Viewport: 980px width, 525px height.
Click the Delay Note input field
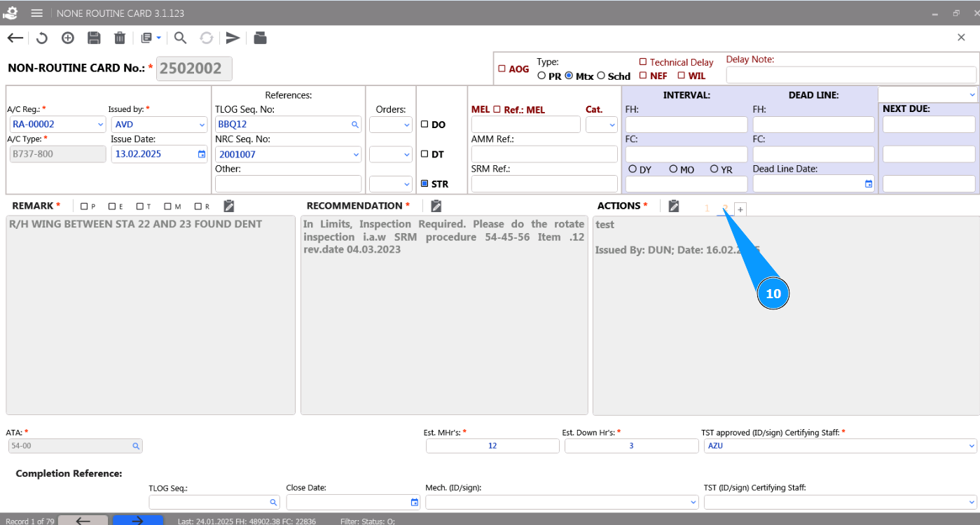(850, 75)
